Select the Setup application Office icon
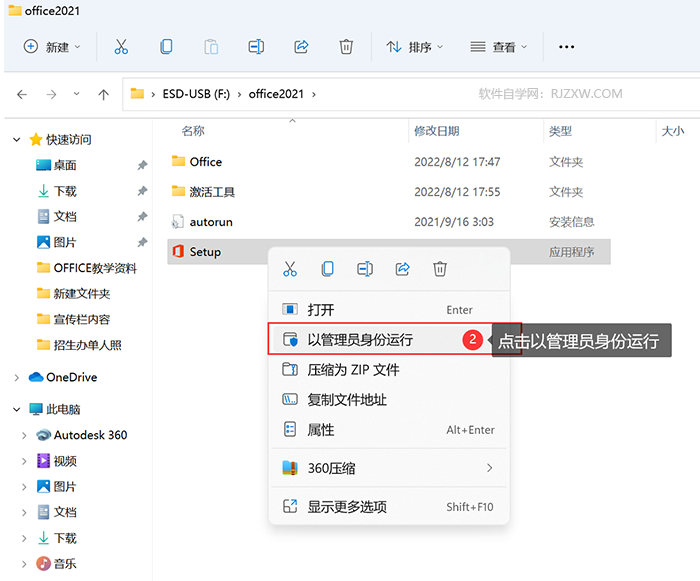This screenshot has width=700, height=581. (178, 251)
